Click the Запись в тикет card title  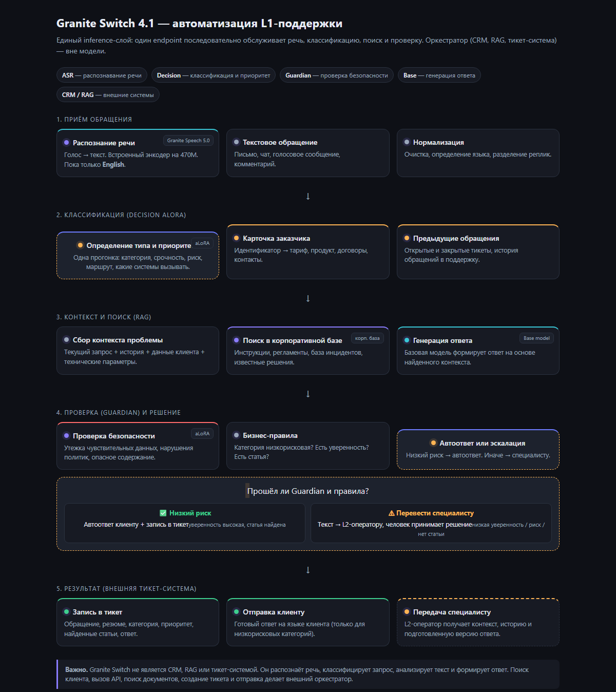coord(97,612)
